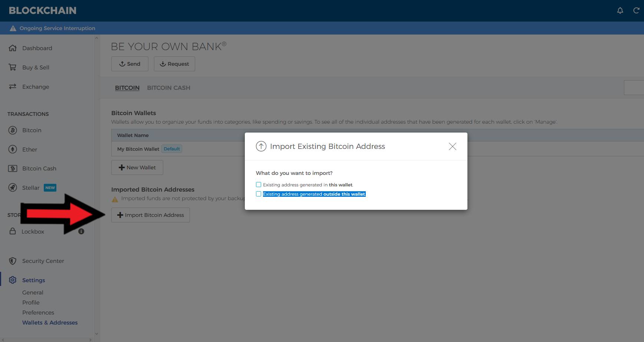Click the imported funds warning triangle icon

point(115,199)
